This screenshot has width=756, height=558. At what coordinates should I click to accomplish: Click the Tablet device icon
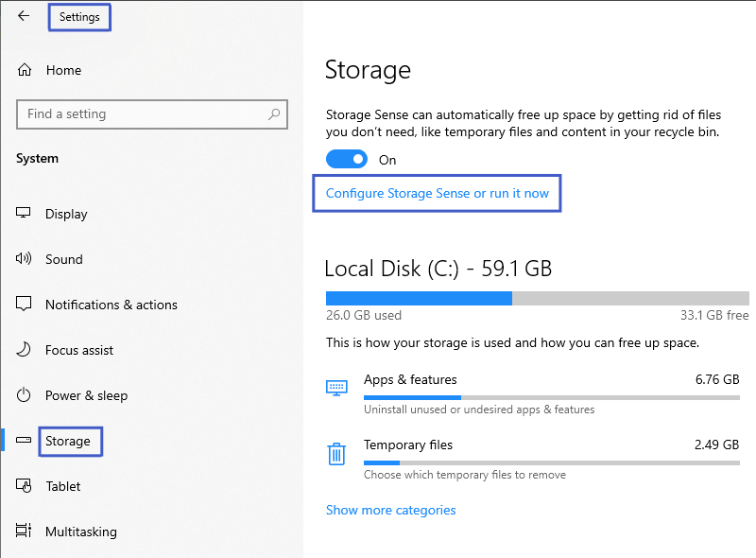22,486
